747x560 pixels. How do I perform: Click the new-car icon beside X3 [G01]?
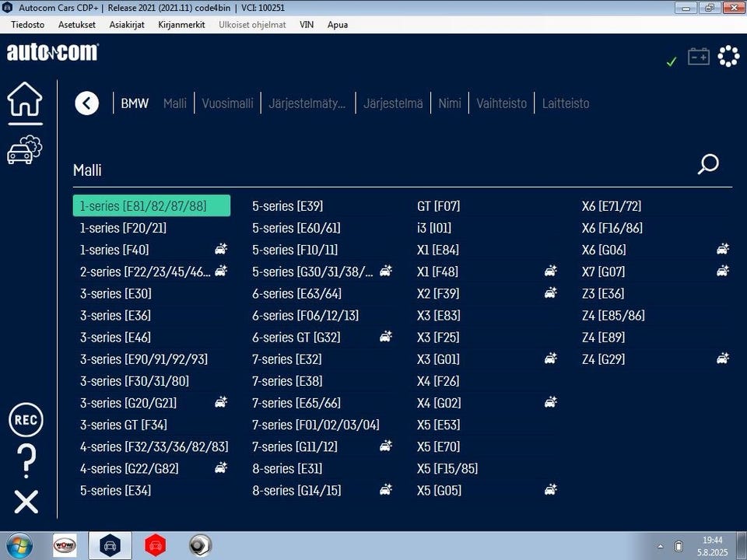pyautogui.click(x=551, y=359)
